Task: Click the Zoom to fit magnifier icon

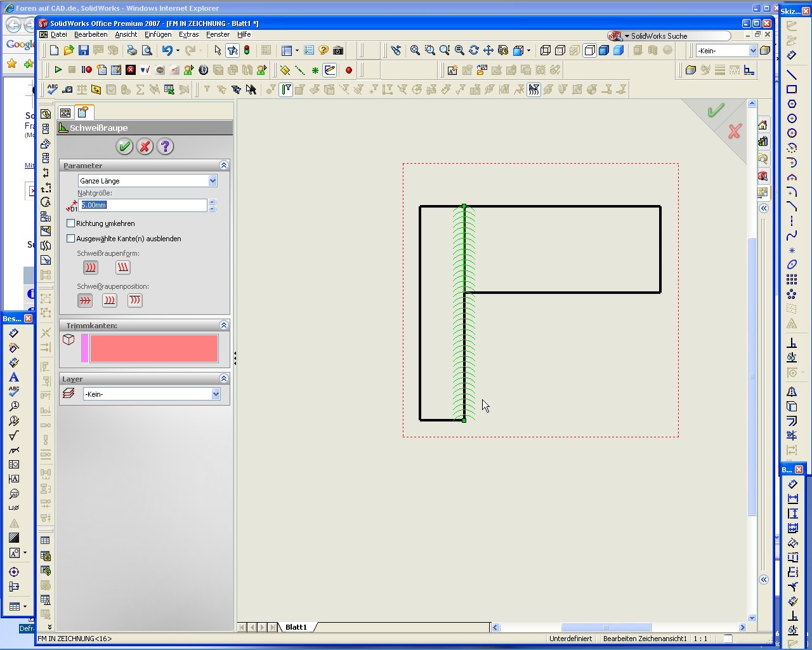Action: tap(415, 50)
